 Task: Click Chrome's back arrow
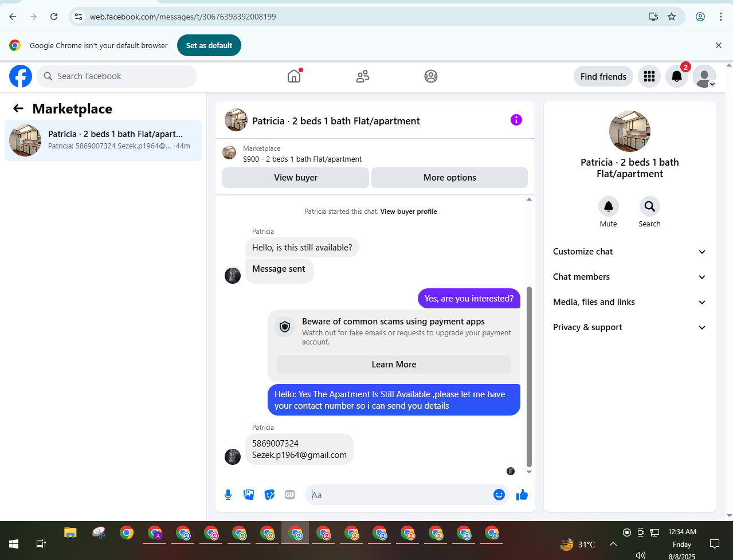coord(13,17)
